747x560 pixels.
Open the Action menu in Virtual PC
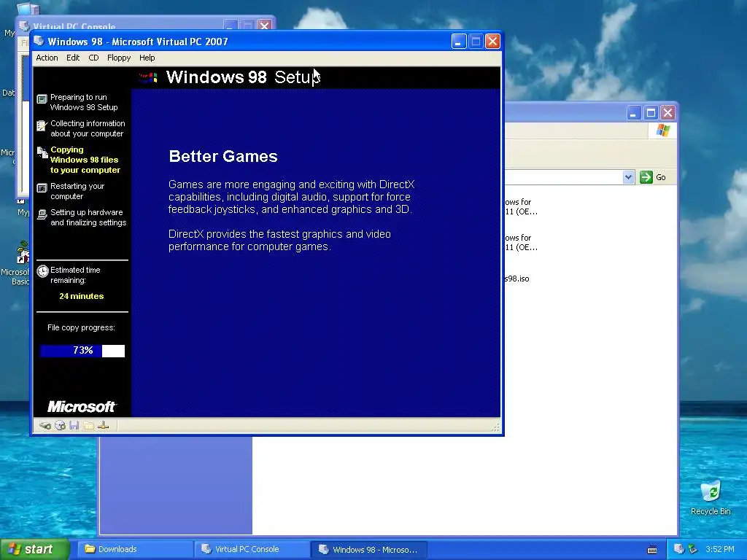pos(47,58)
